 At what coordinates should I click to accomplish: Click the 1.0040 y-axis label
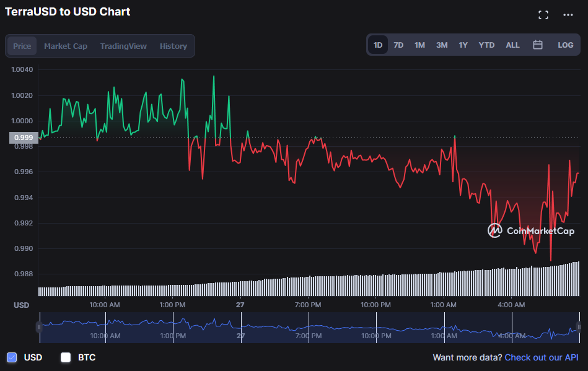click(22, 69)
